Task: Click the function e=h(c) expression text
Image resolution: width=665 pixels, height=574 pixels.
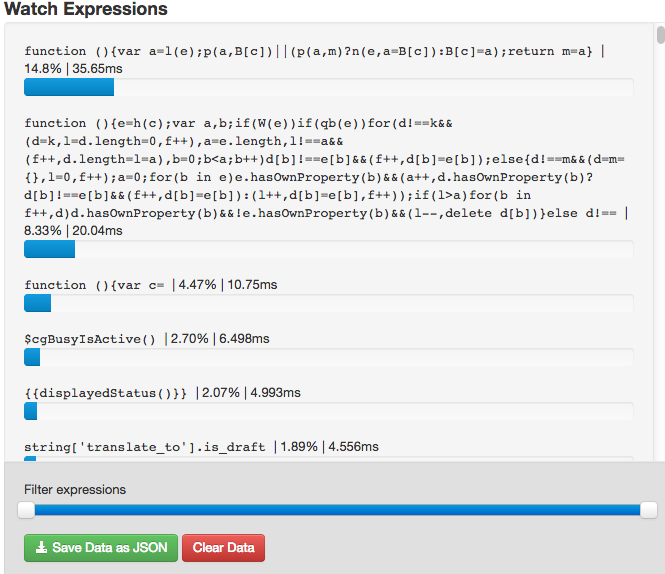Action: pos(324,168)
